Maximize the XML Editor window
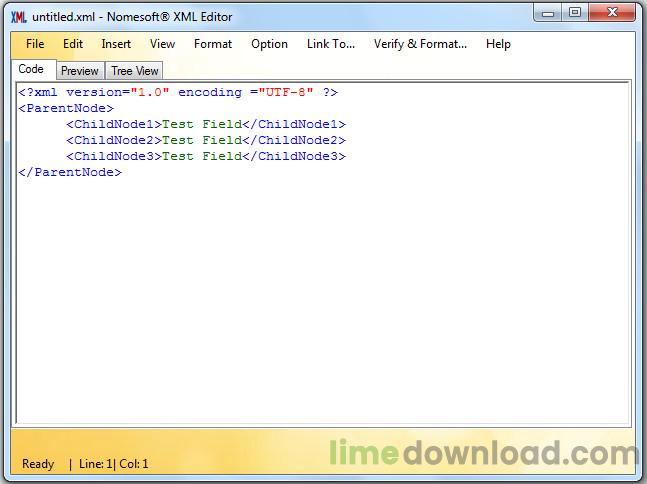The height and width of the screenshot is (484, 647). click(575, 13)
